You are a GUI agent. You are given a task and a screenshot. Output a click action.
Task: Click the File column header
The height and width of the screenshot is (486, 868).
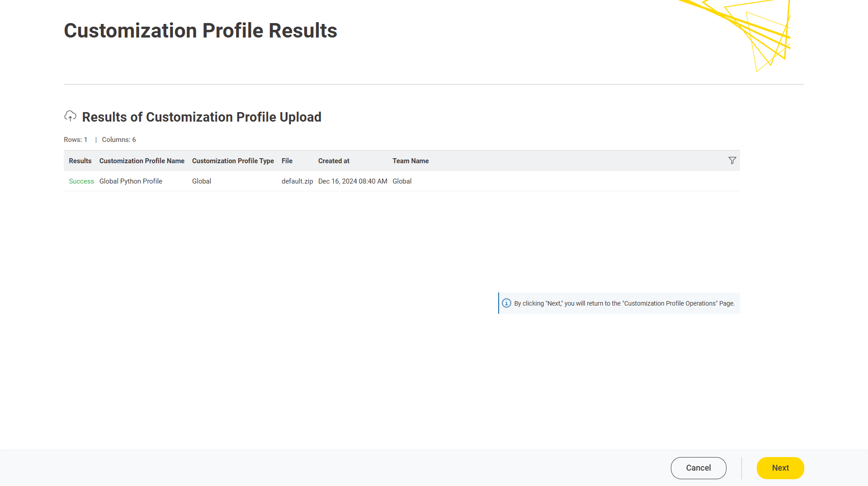[x=287, y=161]
